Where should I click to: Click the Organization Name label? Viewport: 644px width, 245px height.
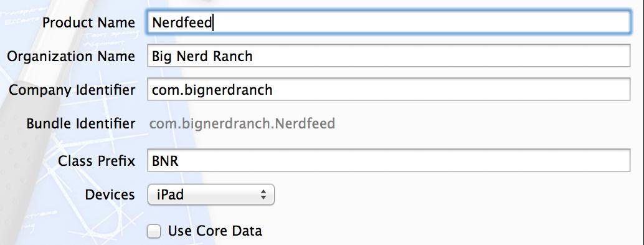(71, 56)
